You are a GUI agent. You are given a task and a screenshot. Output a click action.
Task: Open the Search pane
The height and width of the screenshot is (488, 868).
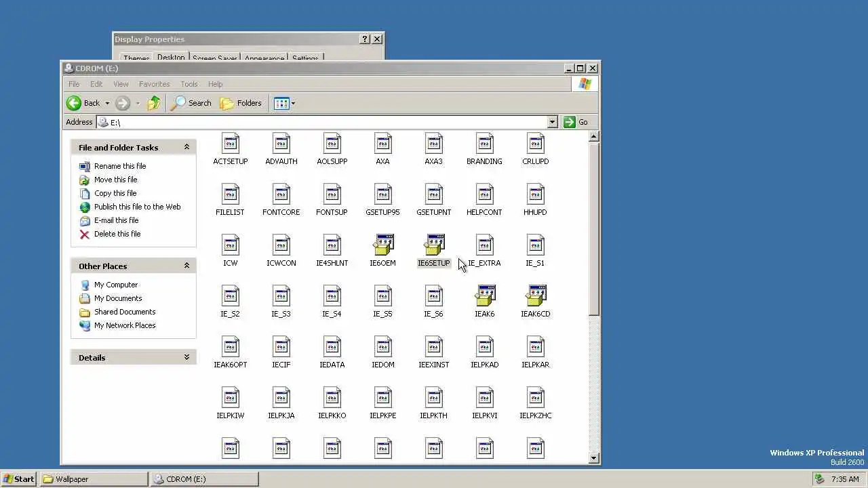click(191, 103)
